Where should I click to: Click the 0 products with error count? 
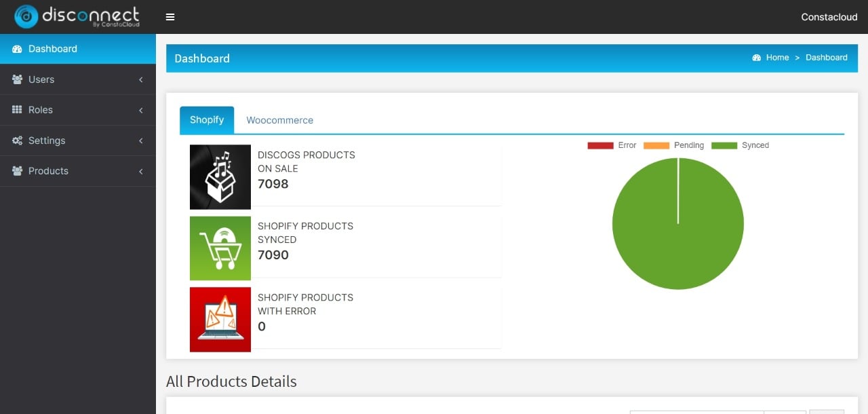point(262,326)
